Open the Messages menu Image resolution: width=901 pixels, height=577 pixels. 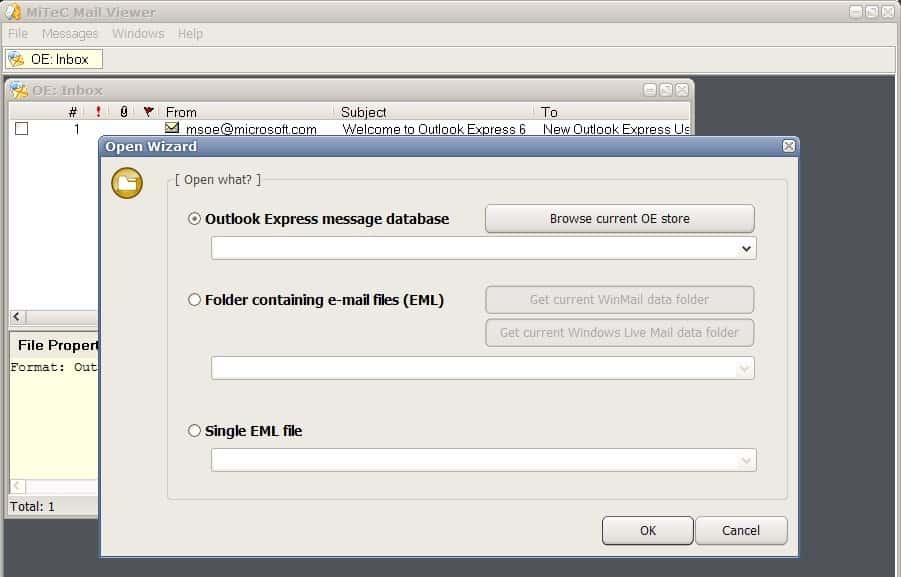(x=70, y=33)
